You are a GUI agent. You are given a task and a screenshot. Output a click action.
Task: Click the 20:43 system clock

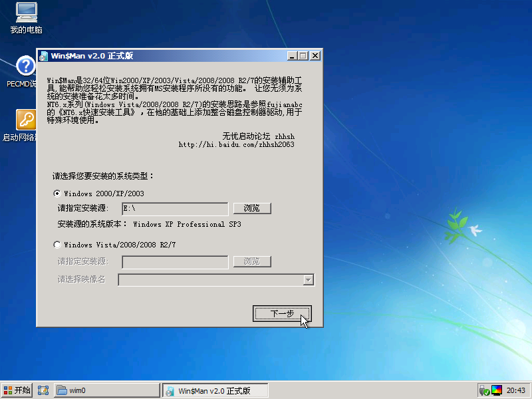pos(516,390)
